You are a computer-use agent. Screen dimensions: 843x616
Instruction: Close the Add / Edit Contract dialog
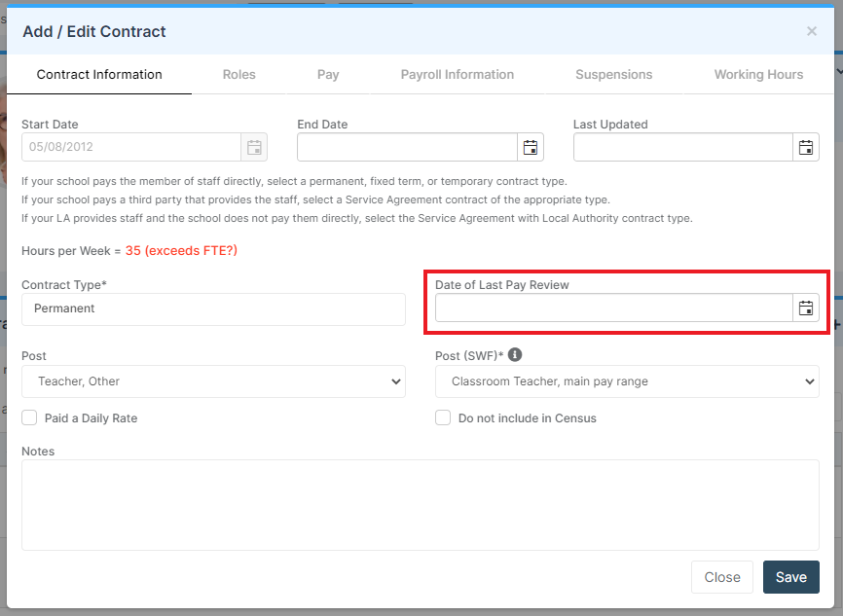(812, 31)
